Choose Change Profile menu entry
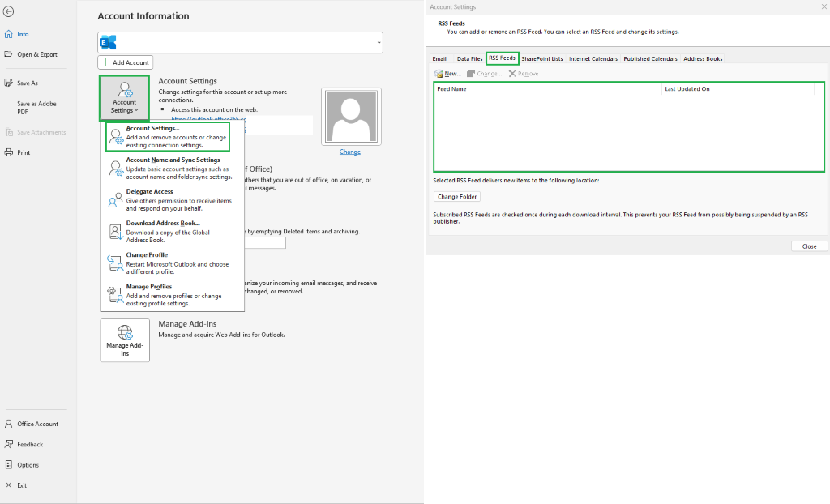 171,263
